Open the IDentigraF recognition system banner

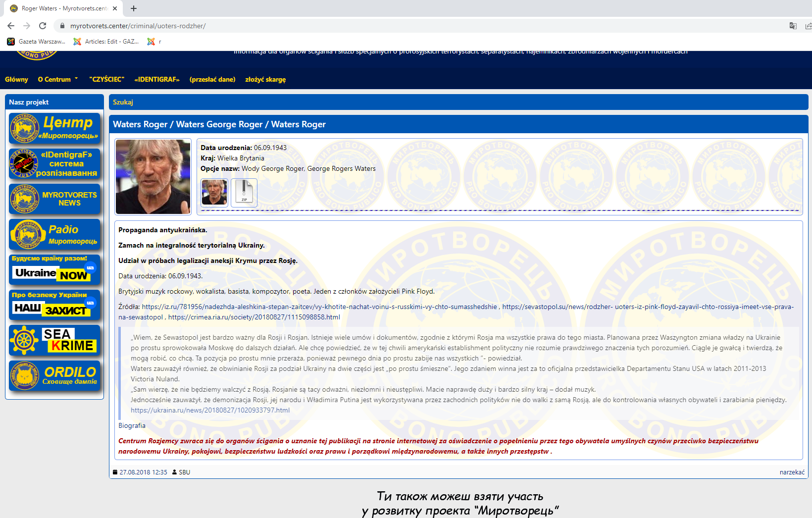(x=54, y=164)
